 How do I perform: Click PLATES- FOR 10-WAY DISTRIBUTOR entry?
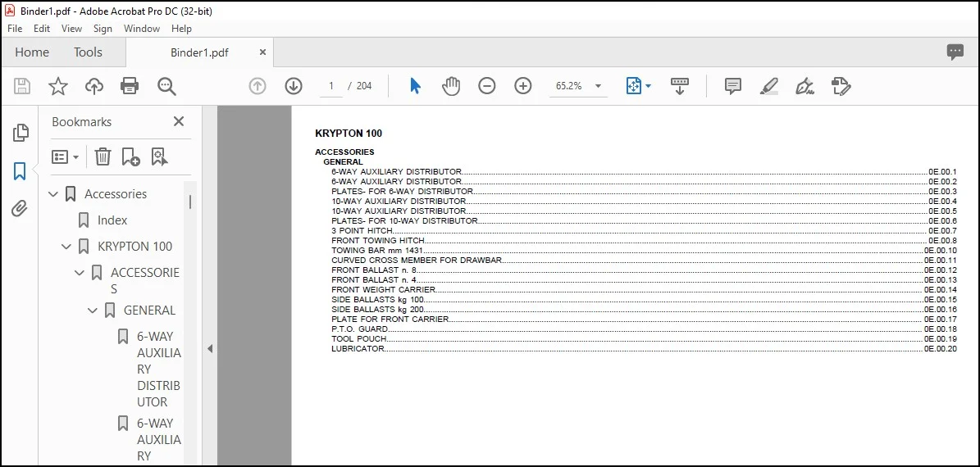pos(644,221)
